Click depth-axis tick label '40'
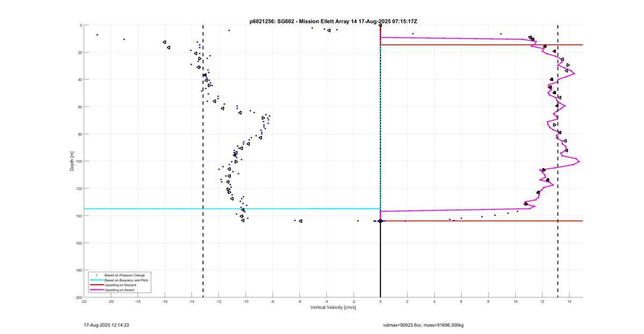The height and width of the screenshot is (334, 644). 79,79
